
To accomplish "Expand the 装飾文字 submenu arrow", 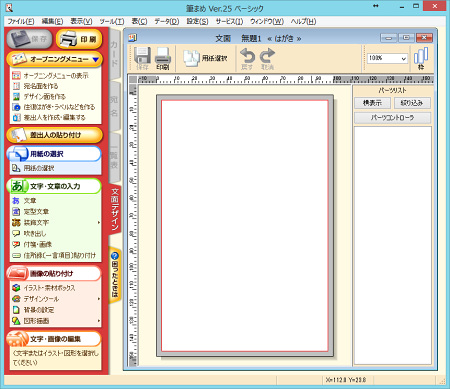I will [x=99, y=223].
